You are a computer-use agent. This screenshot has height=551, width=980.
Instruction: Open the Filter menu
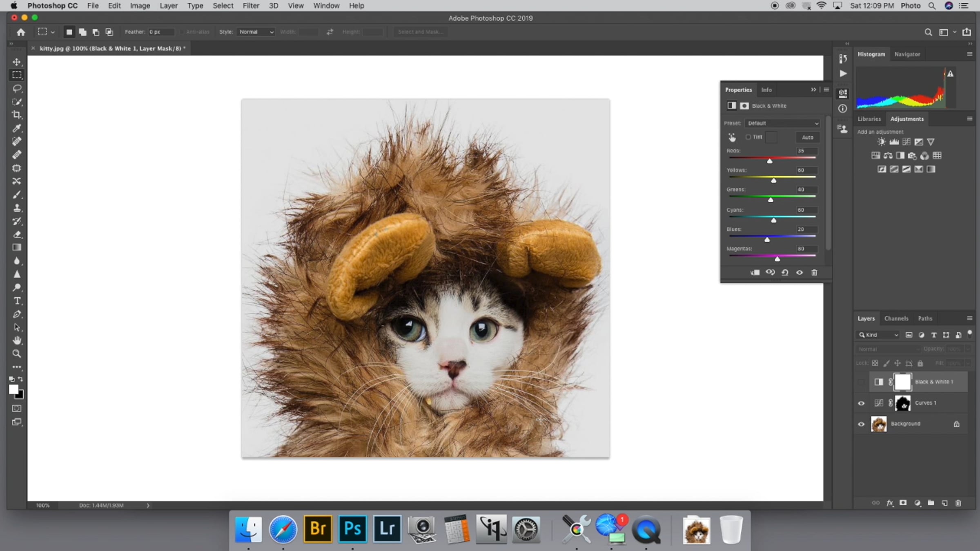pos(251,6)
